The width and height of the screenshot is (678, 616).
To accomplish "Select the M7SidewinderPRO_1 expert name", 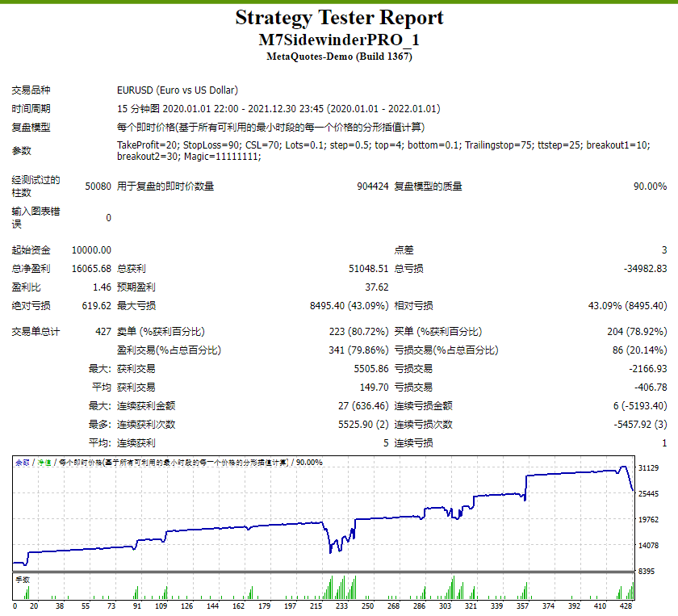I will tap(339, 40).
